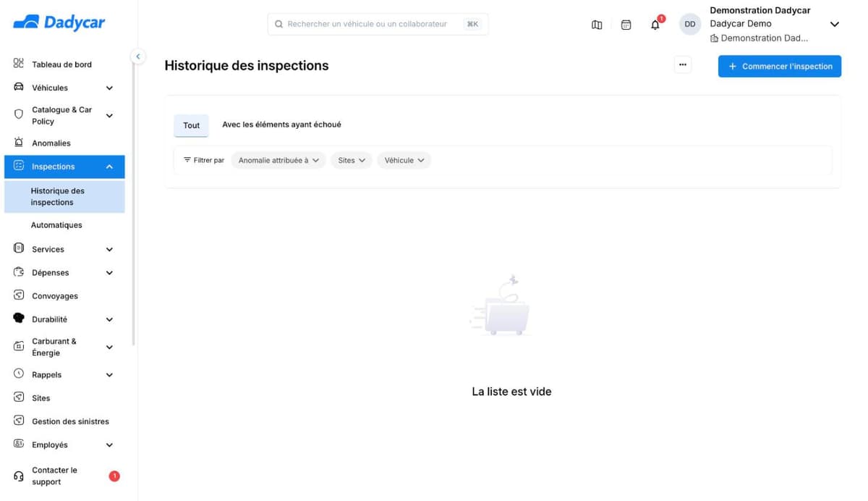Open the Sites filter dropdown
Viewport: 868px width, 501px height.
coord(352,160)
